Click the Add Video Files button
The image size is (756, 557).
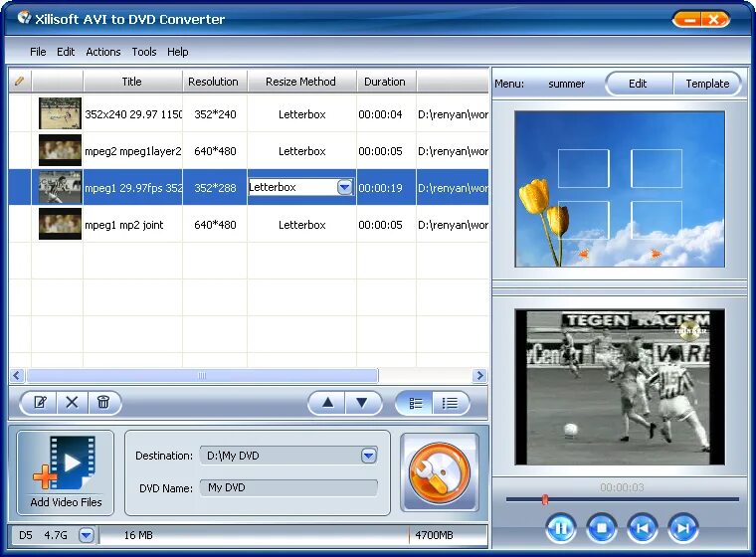coord(66,473)
